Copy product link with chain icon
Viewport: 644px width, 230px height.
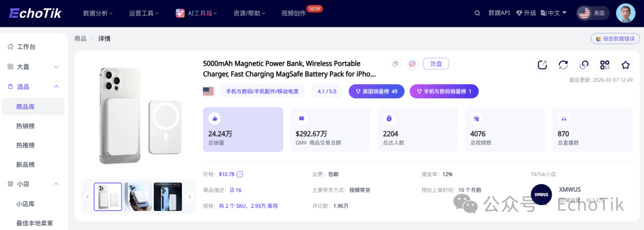click(584, 65)
